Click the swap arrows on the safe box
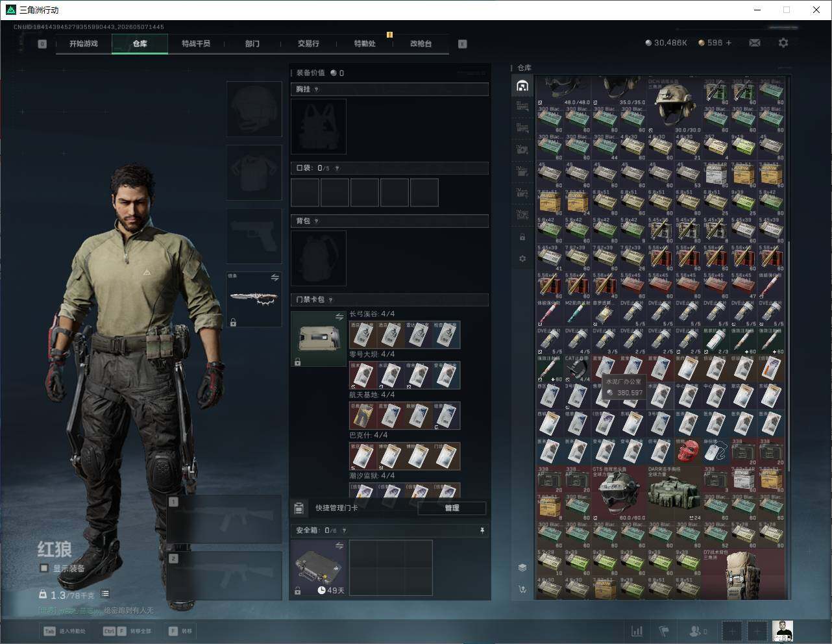This screenshot has height=644, width=832. click(339, 546)
